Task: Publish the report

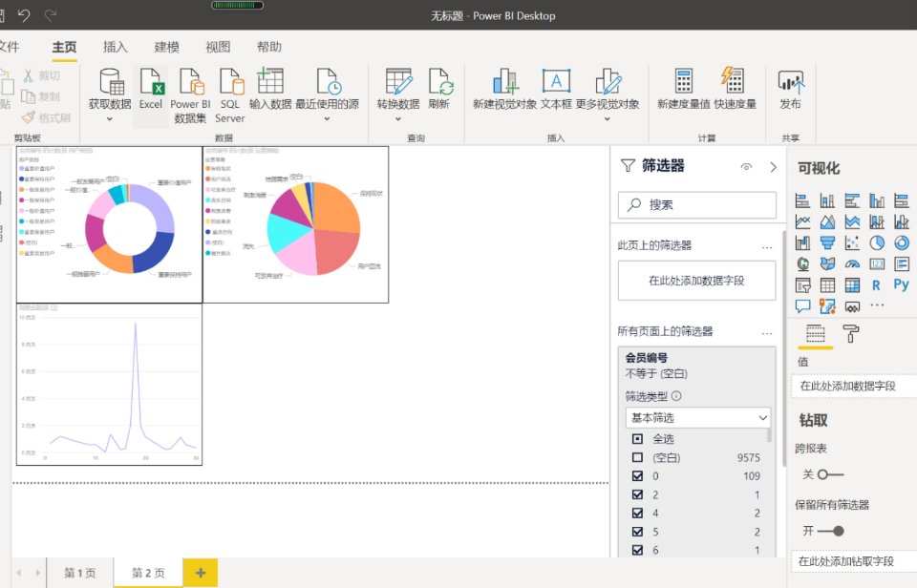Action: [x=791, y=82]
